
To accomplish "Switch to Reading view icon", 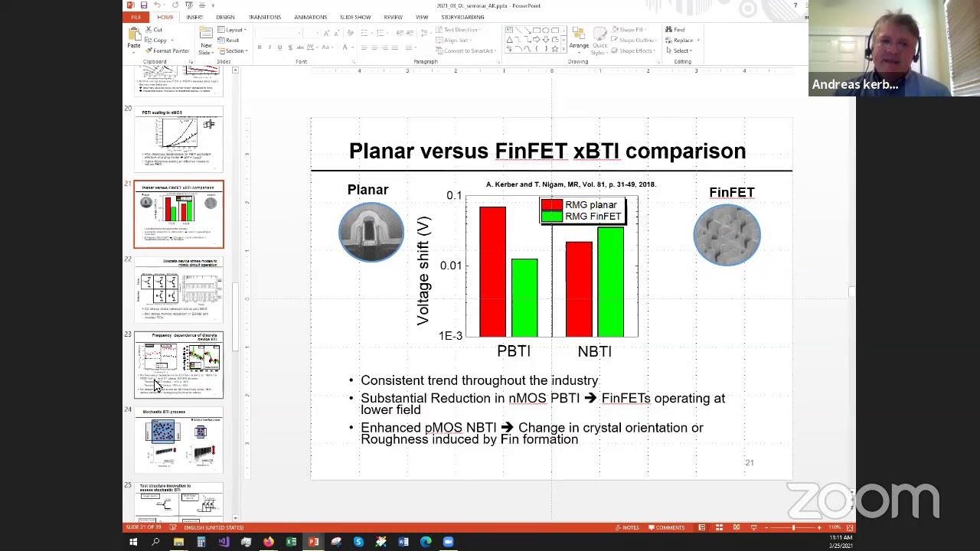I will point(737,527).
